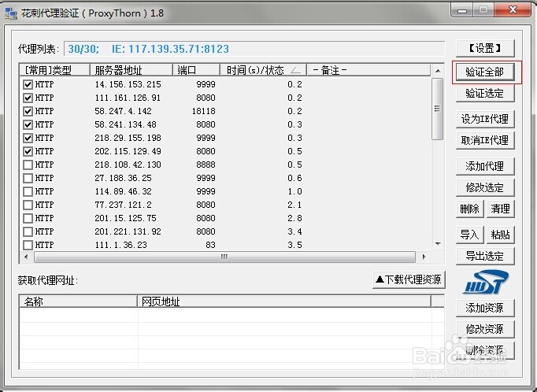
Task: Click the 删除 delete button
Action: 469,209
